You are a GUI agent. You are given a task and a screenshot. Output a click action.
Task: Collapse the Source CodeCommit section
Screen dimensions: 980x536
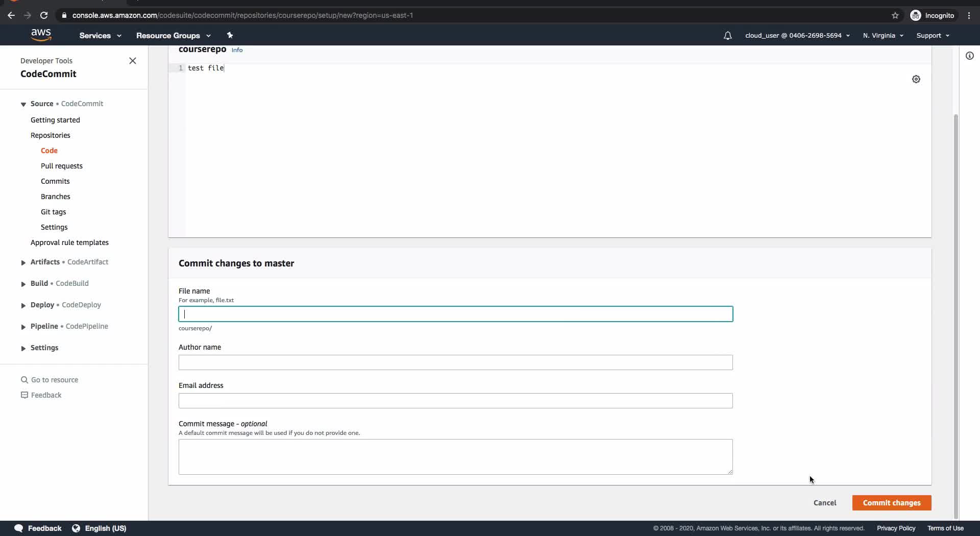pos(23,104)
